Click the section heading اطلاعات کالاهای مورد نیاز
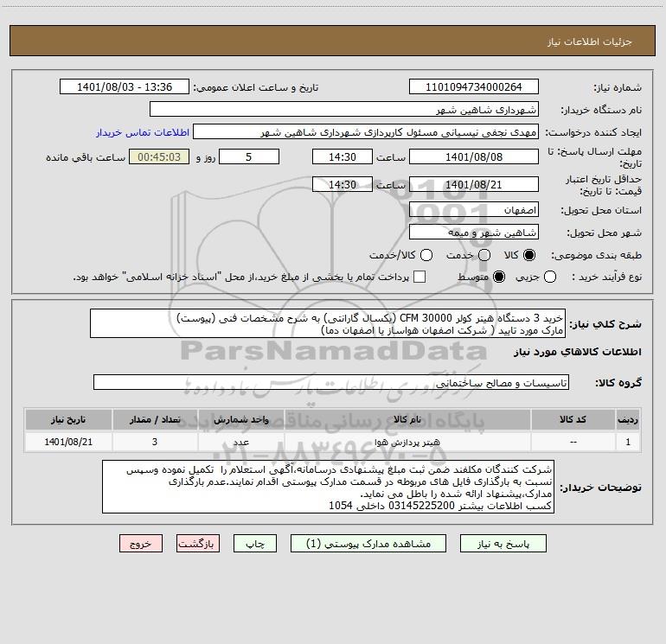This screenshot has width=666, height=644. pyautogui.click(x=577, y=352)
